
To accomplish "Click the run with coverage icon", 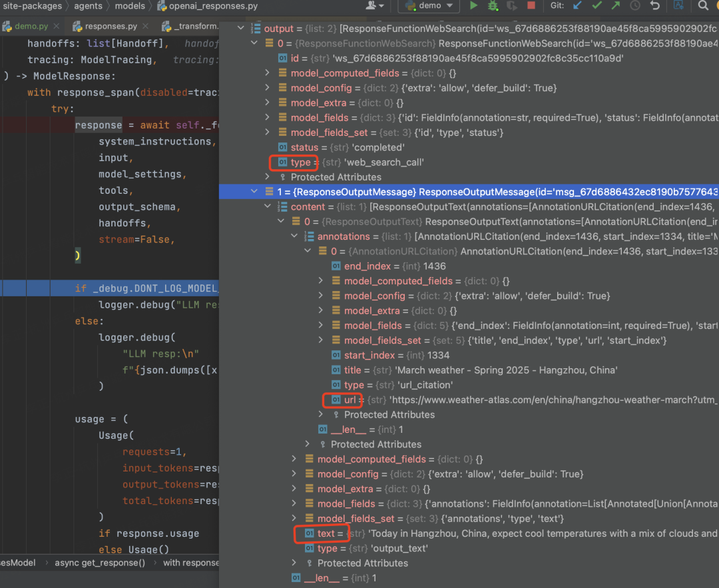I will point(511,6).
